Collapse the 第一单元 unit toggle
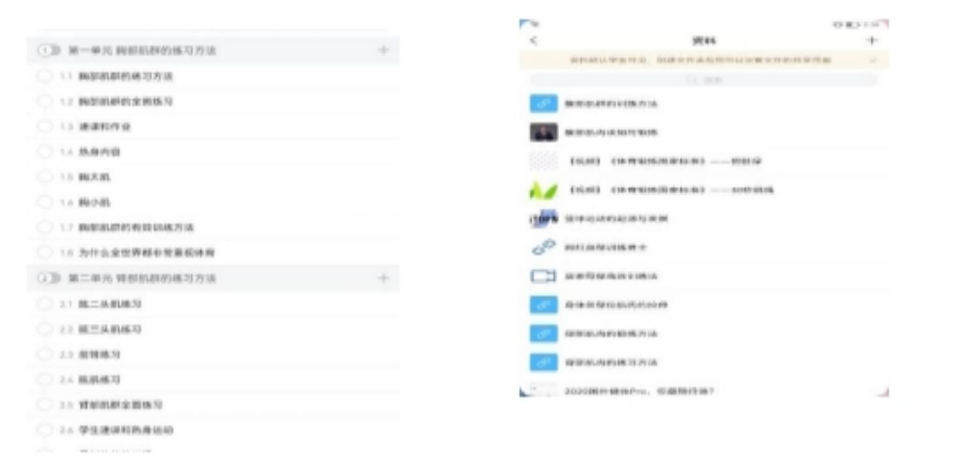The image size is (980, 457). [48, 50]
